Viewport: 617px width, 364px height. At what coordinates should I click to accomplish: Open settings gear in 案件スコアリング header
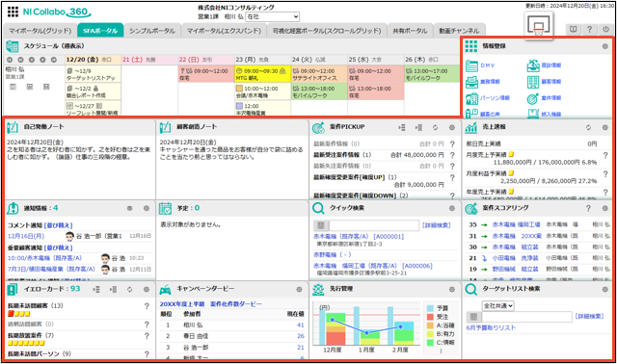604,208
